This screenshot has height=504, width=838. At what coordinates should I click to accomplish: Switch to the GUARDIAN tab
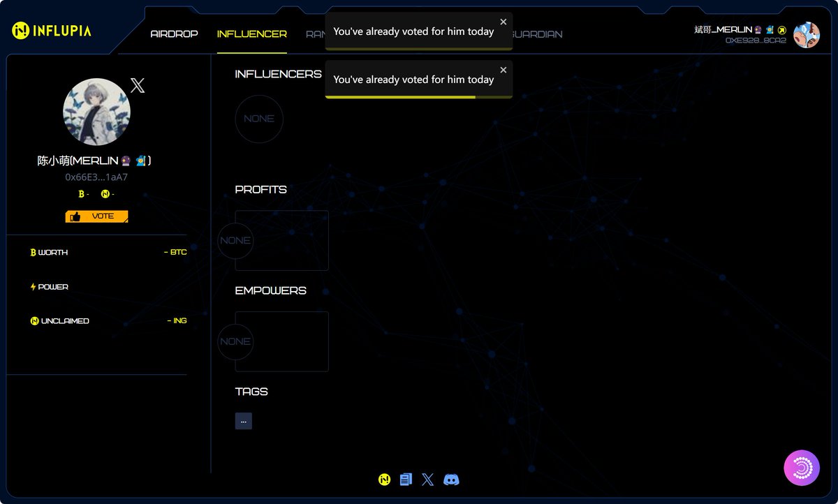click(537, 34)
